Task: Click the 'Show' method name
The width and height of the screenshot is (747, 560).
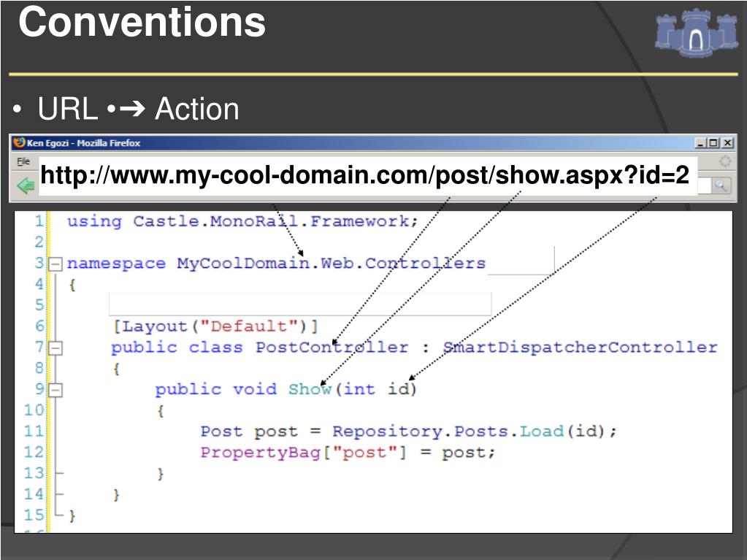Action: (310, 390)
